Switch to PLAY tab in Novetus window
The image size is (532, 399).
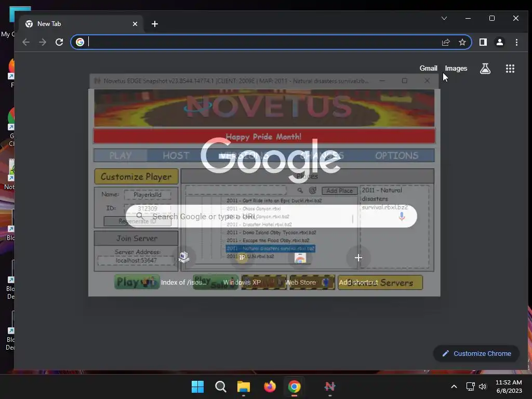click(x=121, y=155)
